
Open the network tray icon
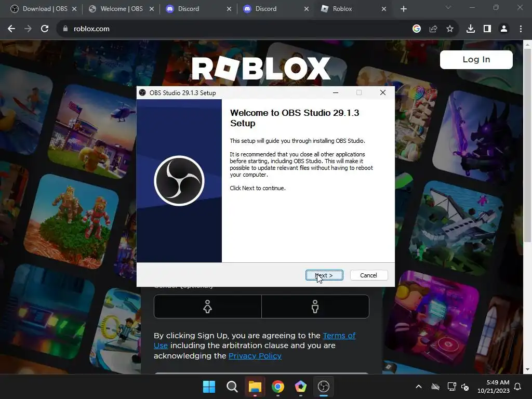pos(451,387)
